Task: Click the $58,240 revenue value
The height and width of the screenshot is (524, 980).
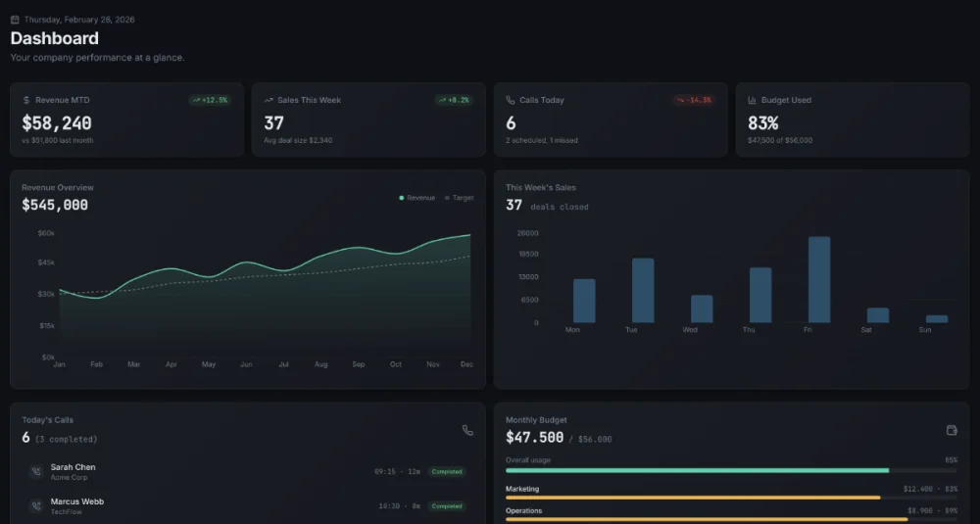Action: point(57,123)
